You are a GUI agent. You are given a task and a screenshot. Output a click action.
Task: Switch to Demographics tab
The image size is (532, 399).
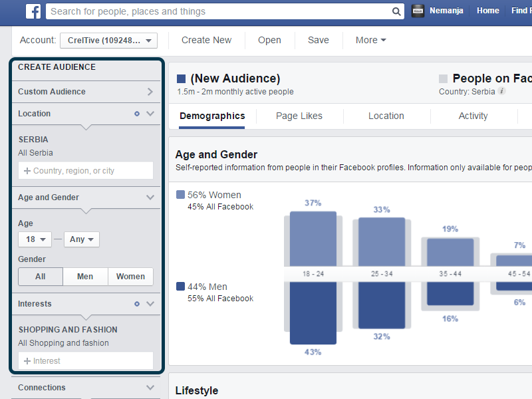(212, 116)
